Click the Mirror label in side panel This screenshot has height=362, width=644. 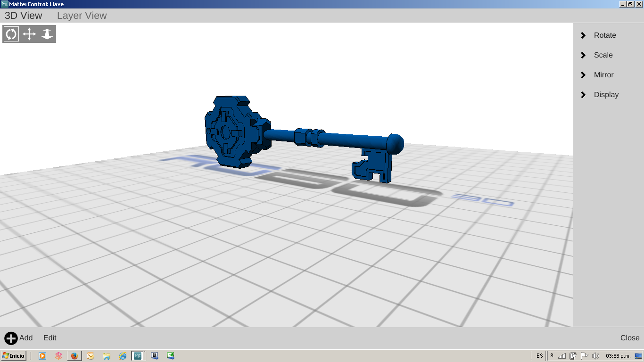pos(604,75)
